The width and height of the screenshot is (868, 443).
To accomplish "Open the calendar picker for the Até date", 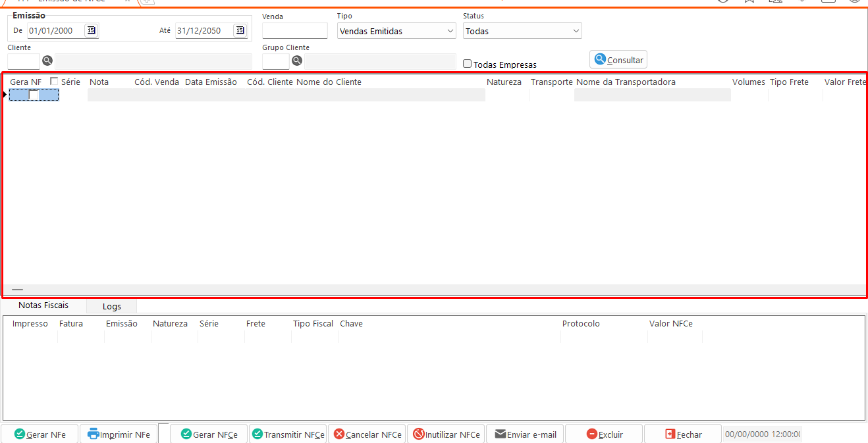I will tap(240, 30).
